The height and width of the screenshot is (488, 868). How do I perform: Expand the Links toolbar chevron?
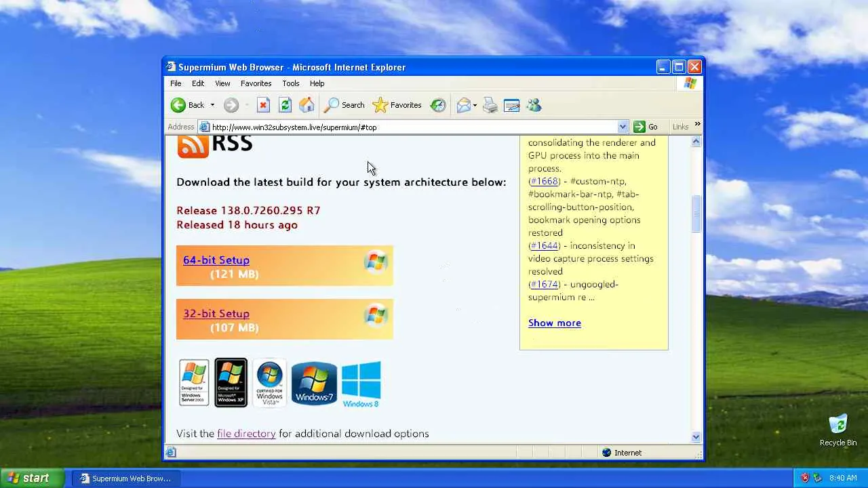point(697,125)
